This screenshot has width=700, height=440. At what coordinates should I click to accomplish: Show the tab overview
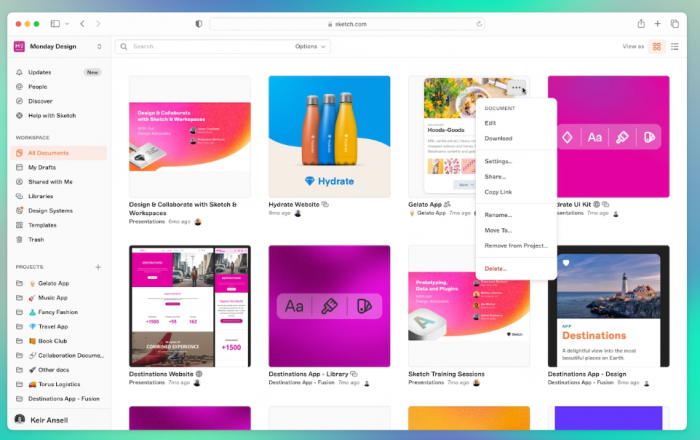coord(675,24)
